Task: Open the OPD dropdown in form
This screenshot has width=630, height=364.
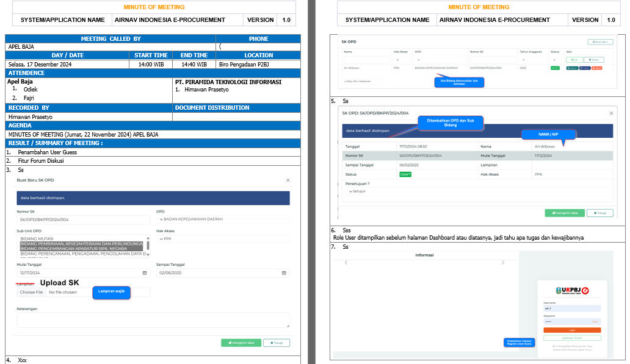Action: coord(222,219)
